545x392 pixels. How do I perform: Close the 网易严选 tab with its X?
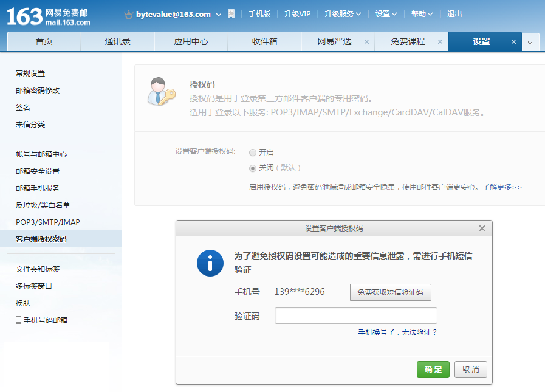pyautogui.click(x=366, y=42)
